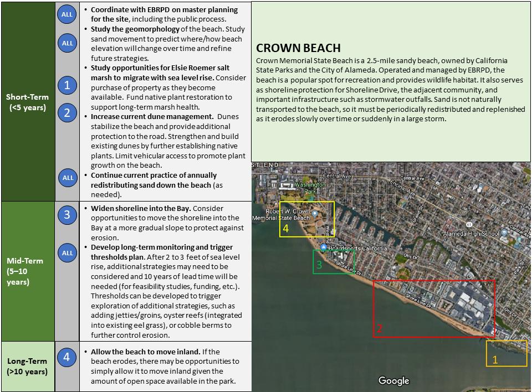Click the Boardsports California map label
This screenshot has width=532, height=392.
pyautogui.click(x=357, y=249)
